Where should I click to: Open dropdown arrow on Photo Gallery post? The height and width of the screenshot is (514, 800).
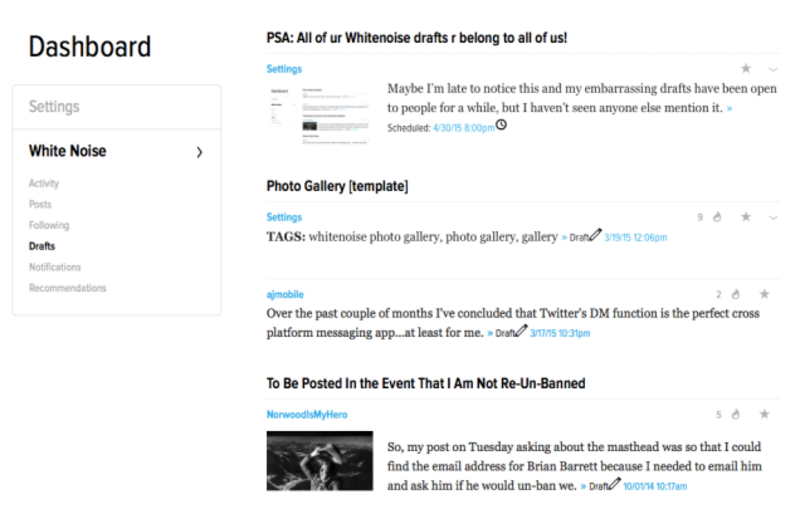click(x=773, y=217)
